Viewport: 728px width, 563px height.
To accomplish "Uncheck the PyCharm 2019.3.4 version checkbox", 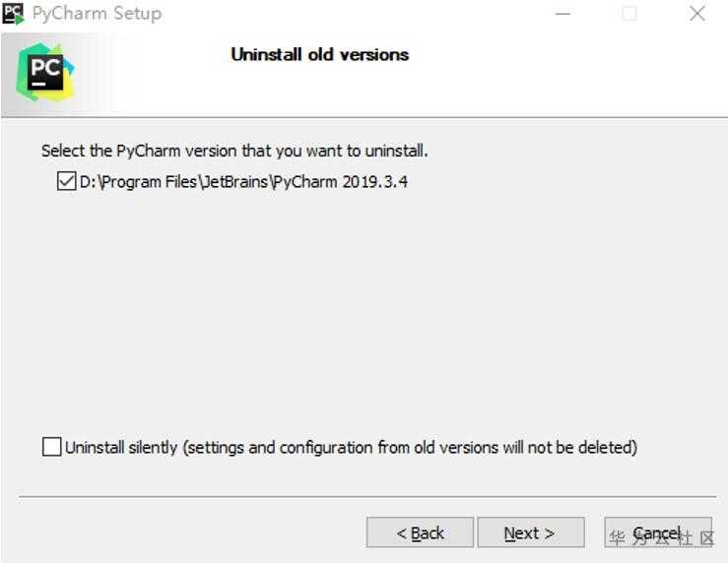I will pos(67,181).
